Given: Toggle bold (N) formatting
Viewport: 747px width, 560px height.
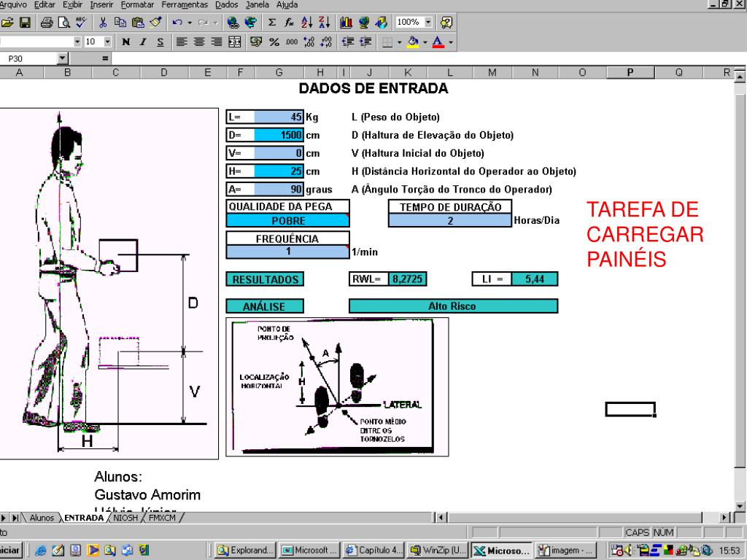Looking at the screenshot, I should (x=126, y=42).
